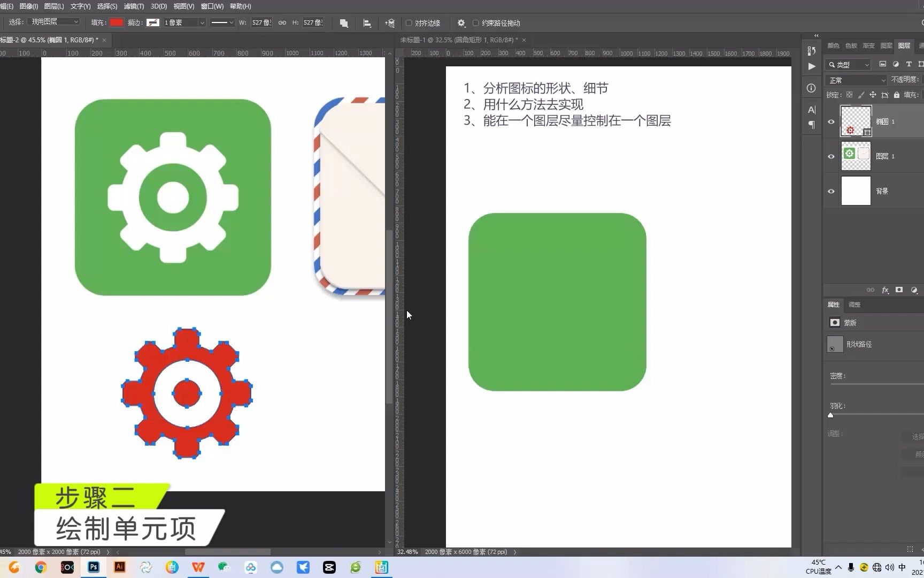
Task: Launch Illustrator from the taskbar
Action: pos(119,567)
